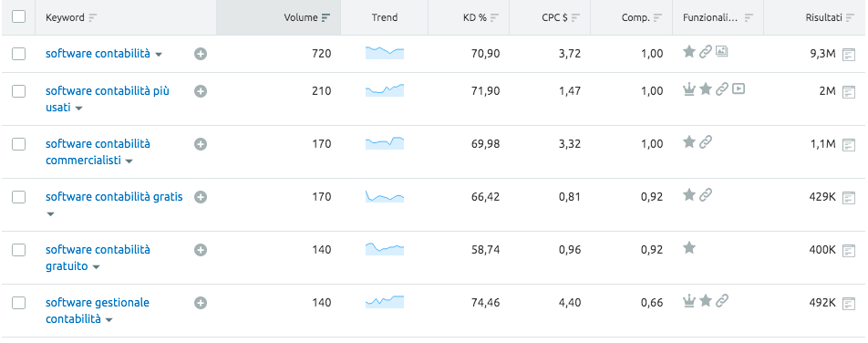Screen dimensions: 868x343
Task: Open SERP results icon for 9,3M row
Action: click(x=848, y=55)
